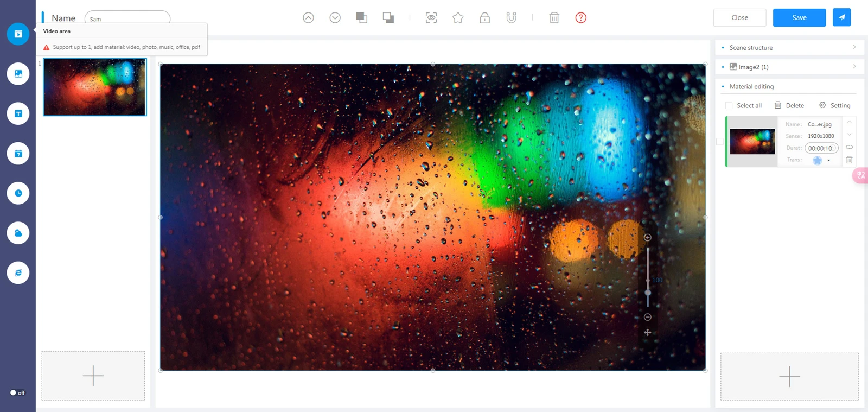
Task: Open the Trans transition dropdown arrow
Action: tap(829, 160)
